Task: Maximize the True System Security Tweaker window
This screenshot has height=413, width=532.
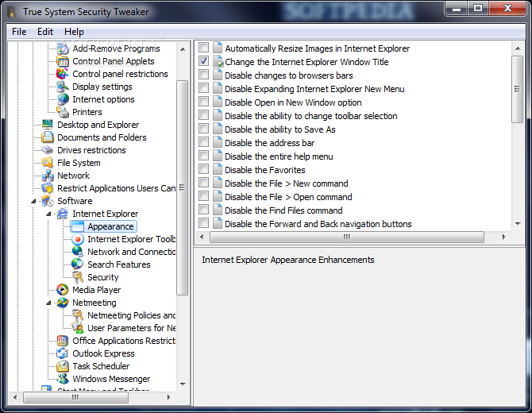Action: click(478, 8)
